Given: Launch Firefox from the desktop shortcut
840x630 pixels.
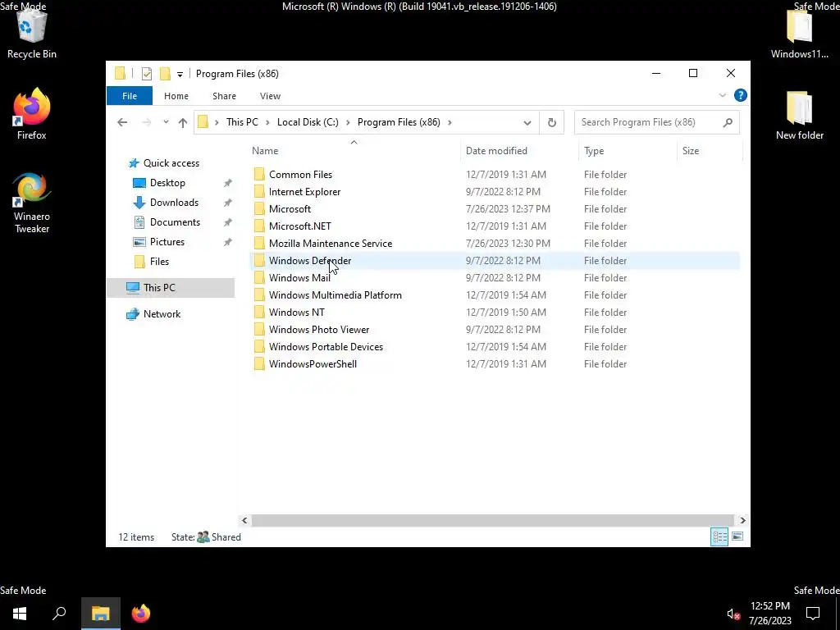Looking at the screenshot, I should pyautogui.click(x=32, y=114).
